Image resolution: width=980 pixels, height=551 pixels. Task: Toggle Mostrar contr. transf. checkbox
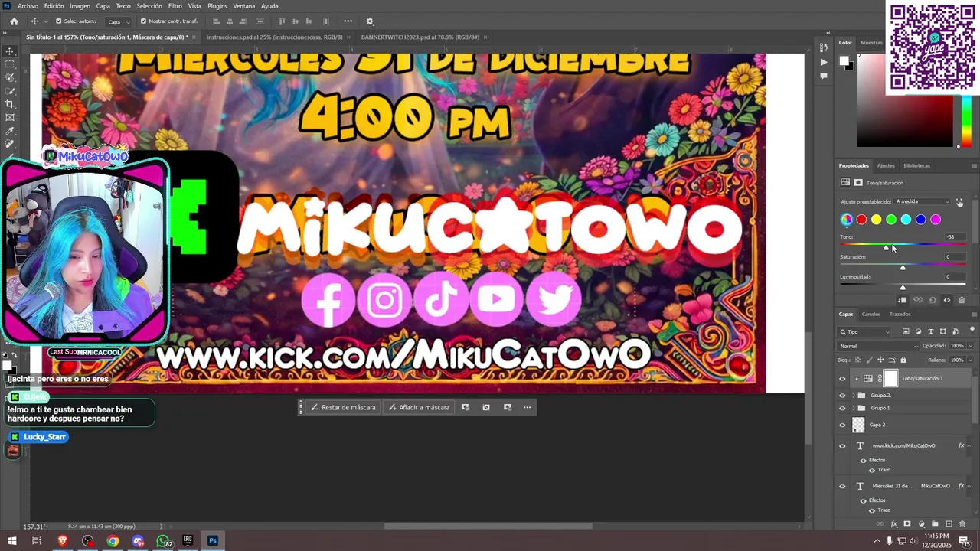tap(143, 21)
